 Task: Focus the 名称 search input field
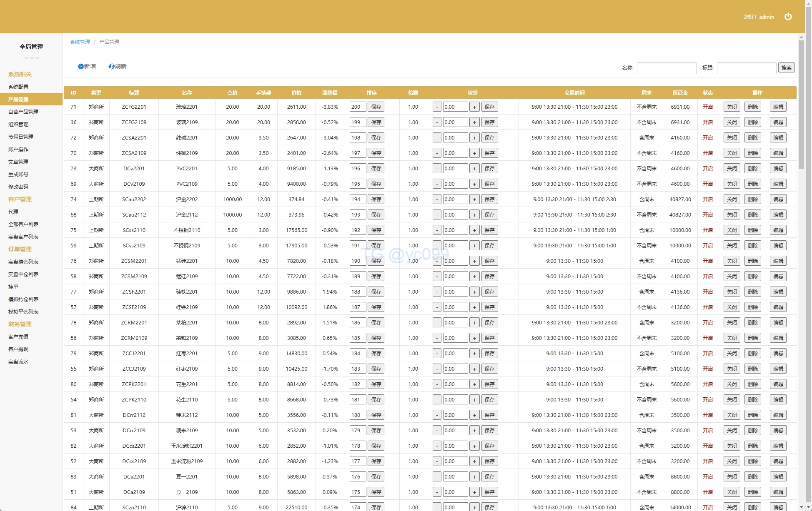pyautogui.click(x=666, y=68)
